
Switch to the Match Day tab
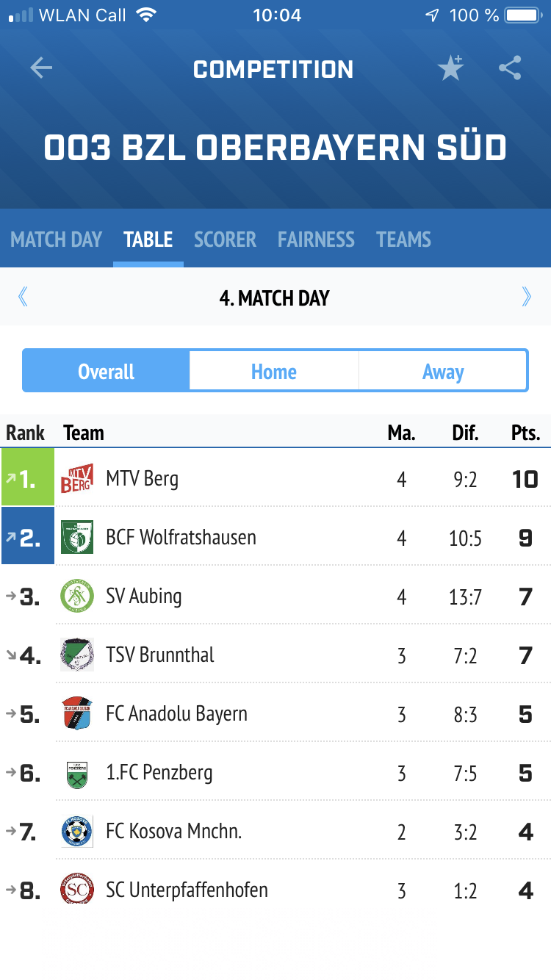pos(57,239)
